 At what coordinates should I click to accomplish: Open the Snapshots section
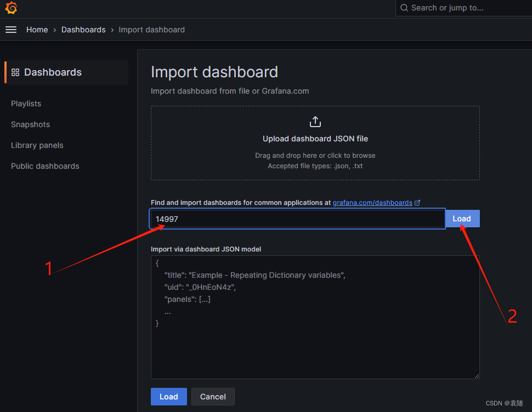pyautogui.click(x=30, y=124)
